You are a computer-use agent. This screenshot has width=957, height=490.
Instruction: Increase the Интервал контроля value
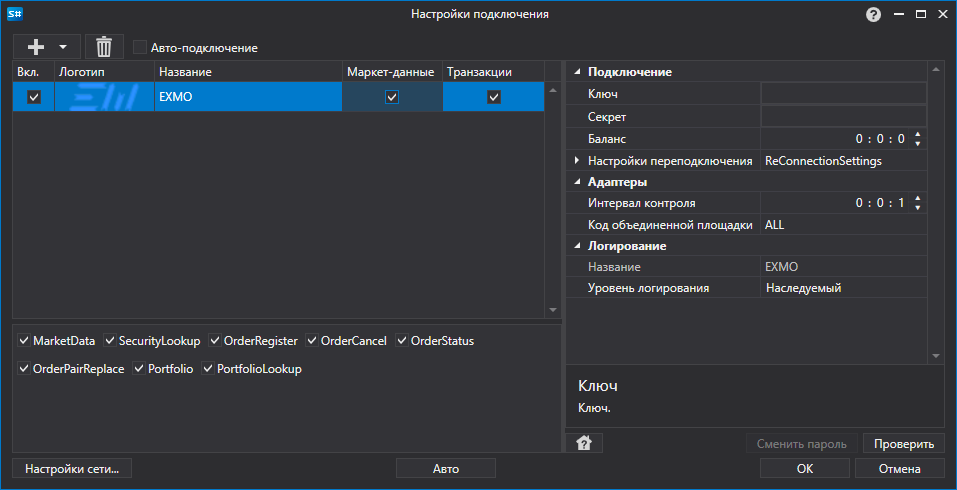click(917, 198)
